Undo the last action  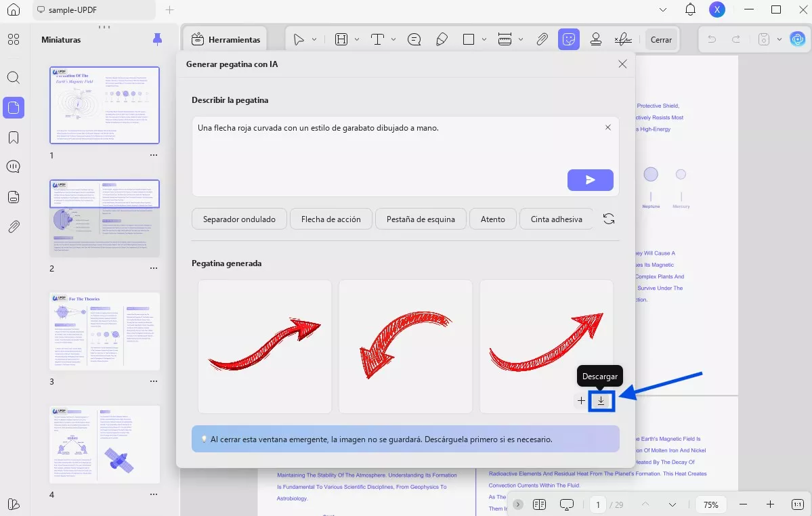[x=712, y=39]
